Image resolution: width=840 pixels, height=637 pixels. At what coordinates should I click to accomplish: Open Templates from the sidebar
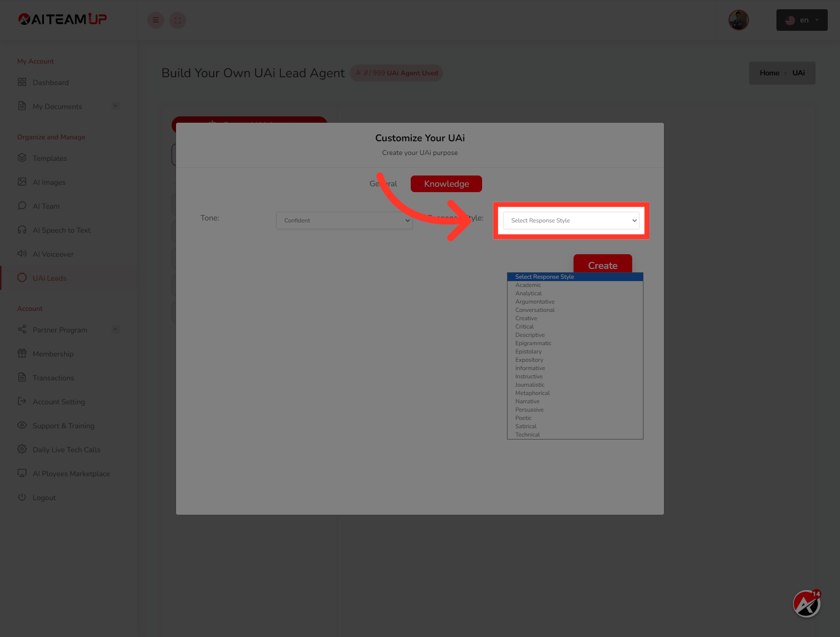tap(50, 158)
